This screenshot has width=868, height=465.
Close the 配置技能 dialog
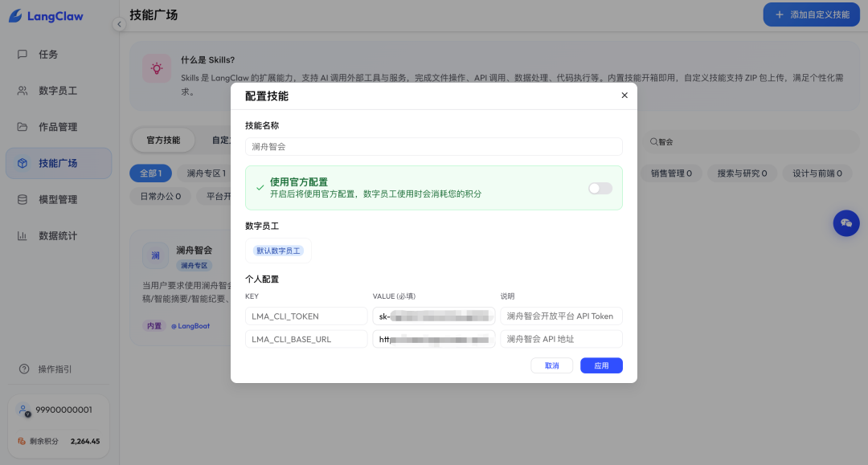point(624,95)
